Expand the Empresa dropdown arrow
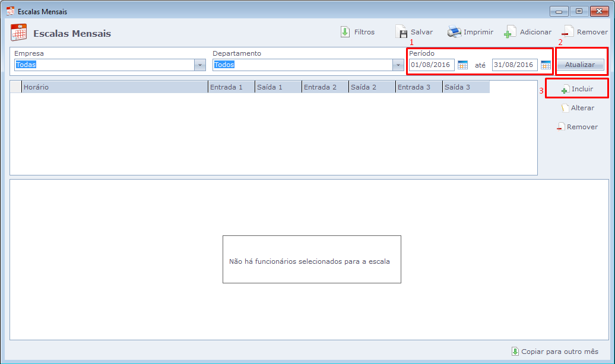Viewport: 615px width, 364px height. tap(200, 65)
